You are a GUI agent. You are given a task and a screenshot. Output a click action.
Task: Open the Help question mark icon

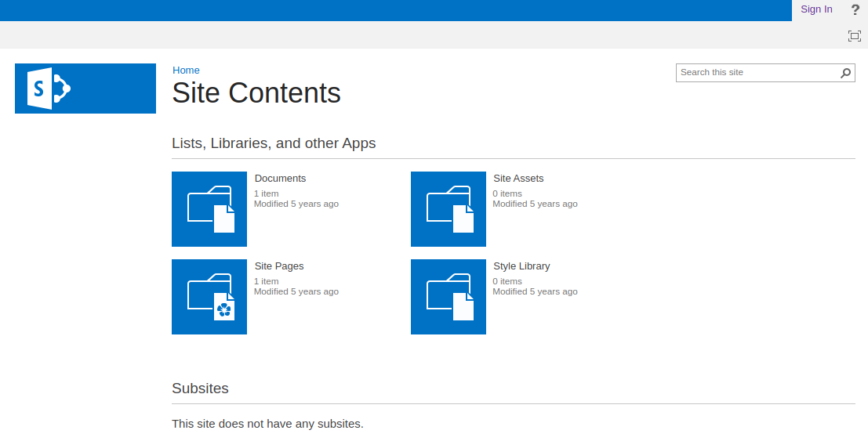click(855, 10)
